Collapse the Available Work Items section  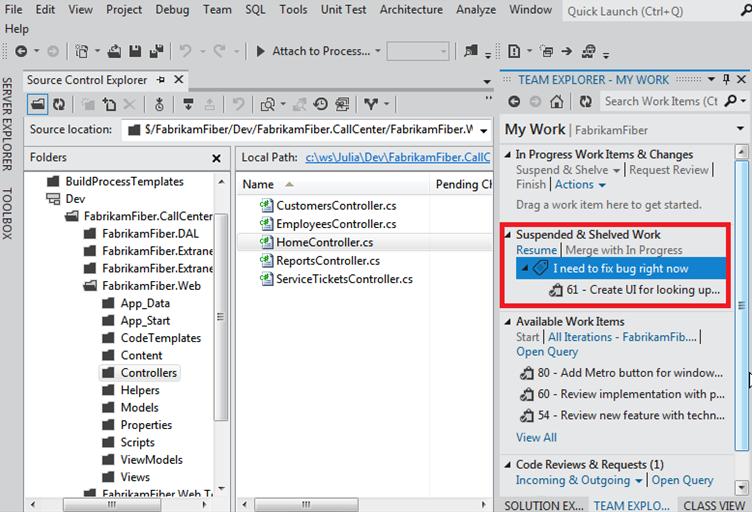[x=508, y=322]
